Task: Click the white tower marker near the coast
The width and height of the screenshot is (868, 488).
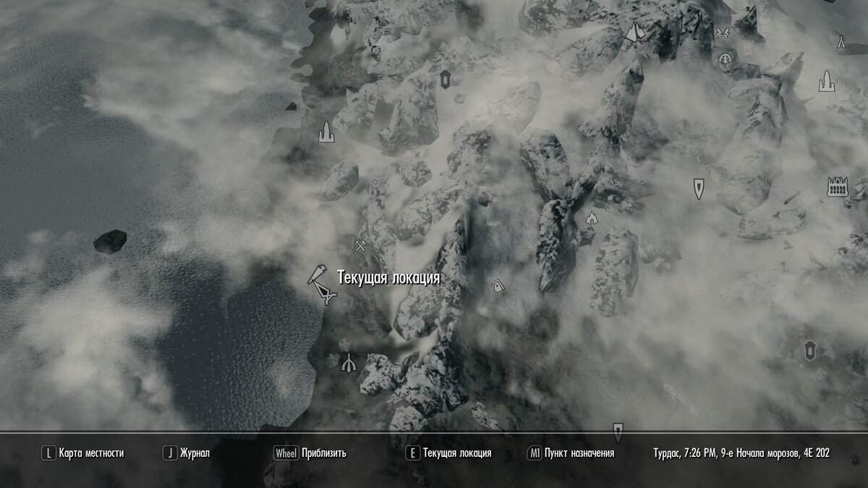Action: pyautogui.click(x=326, y=132)
